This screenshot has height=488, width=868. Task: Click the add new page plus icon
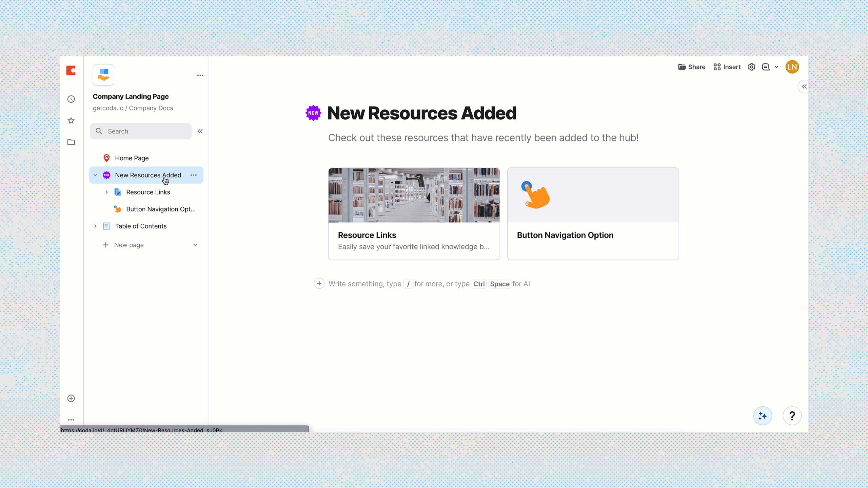[x=105, y=245]
